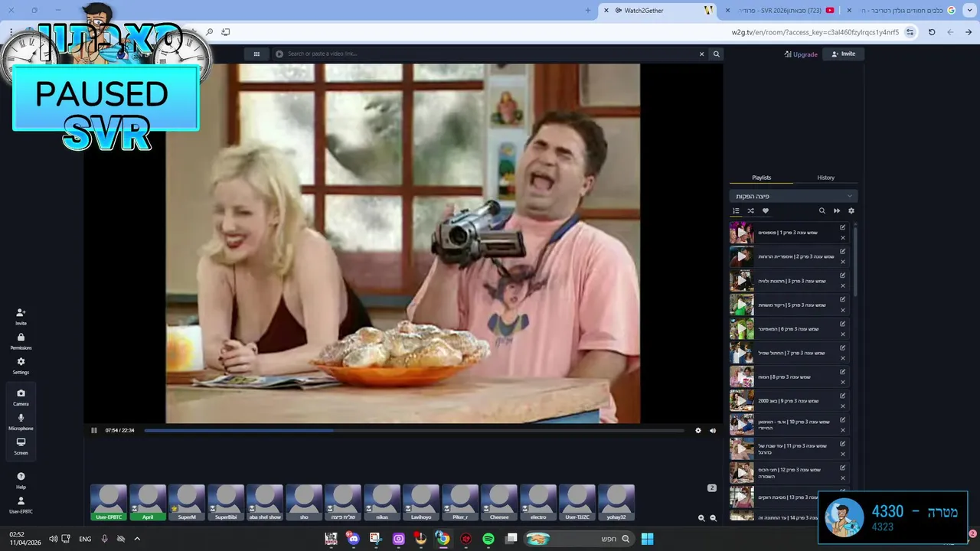Expand the system tray hidden icons chevron
Viewport: 980px width, 551px height.
[137, 539]
